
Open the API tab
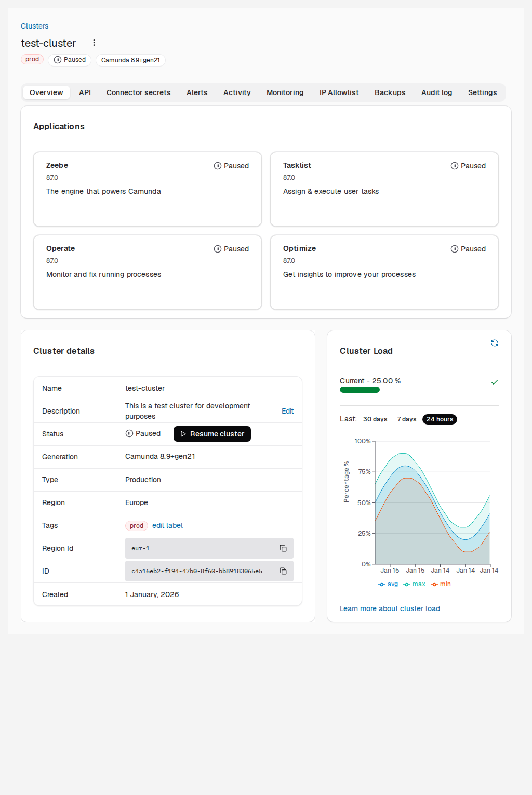[x=85, y=92]
